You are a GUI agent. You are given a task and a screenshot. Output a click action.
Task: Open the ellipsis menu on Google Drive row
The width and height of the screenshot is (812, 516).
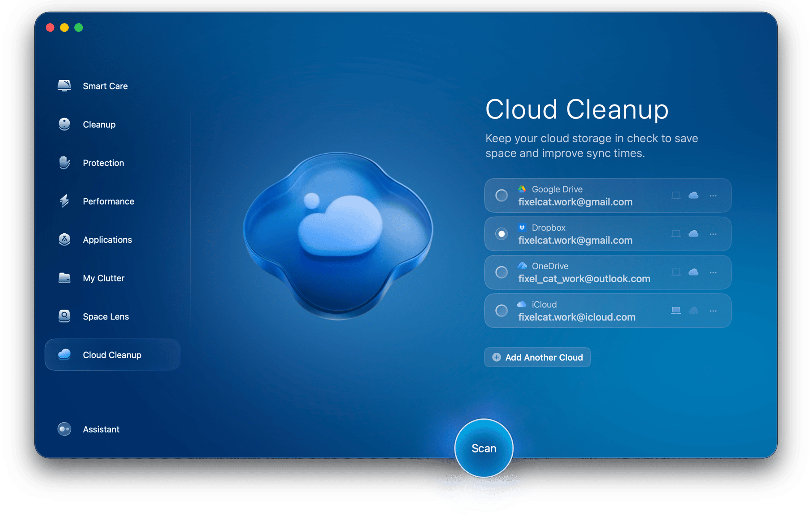click(713, 196)
